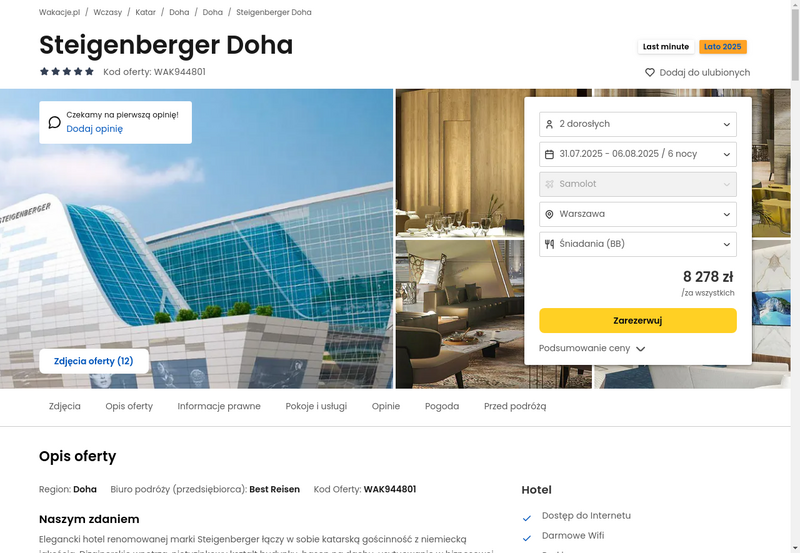Screen dimensions: 800x553
Task: Click the five-star hotel rating
Action: pyautogui.click(x=67, y=71)
